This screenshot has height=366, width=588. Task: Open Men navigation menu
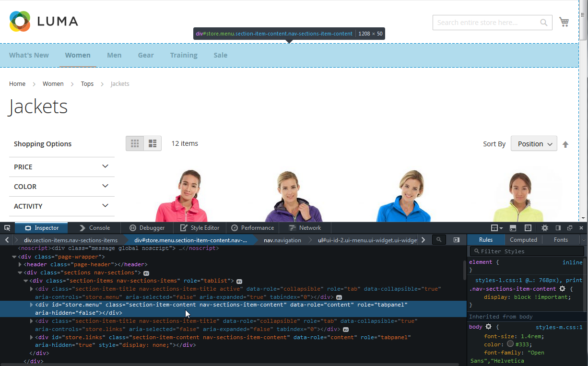[114, 55]
